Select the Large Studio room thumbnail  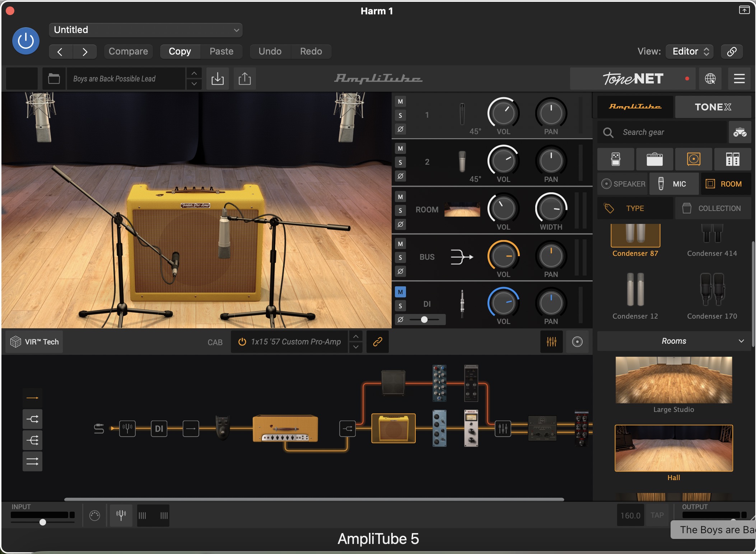(x=674, y=380)
